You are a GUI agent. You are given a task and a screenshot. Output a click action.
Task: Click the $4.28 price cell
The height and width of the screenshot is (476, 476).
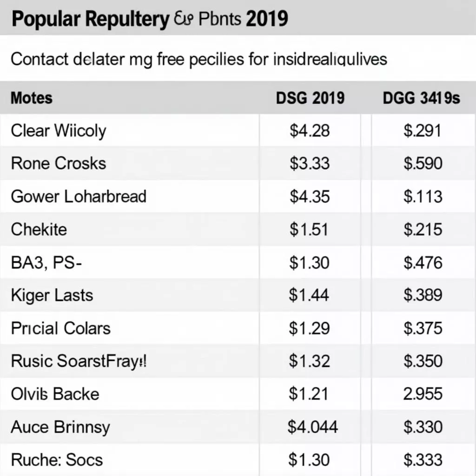coord(310,131)
